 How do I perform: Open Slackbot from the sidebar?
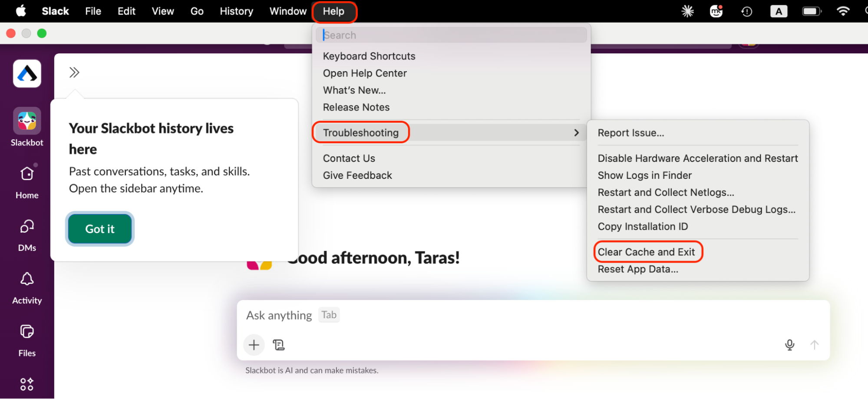[27, 127]
